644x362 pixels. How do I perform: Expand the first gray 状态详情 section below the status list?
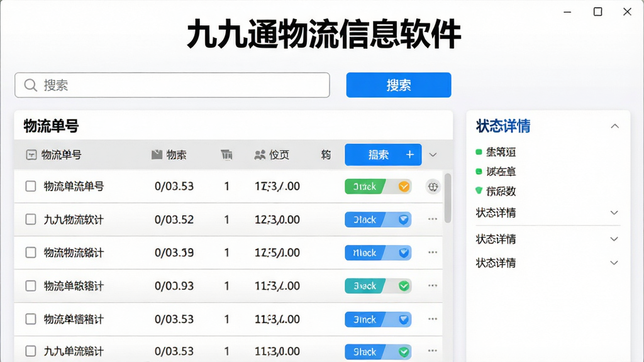coord(614,212)
